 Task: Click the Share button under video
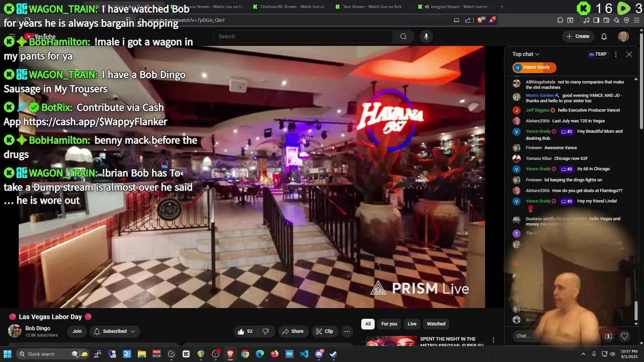tap(292, 331)
